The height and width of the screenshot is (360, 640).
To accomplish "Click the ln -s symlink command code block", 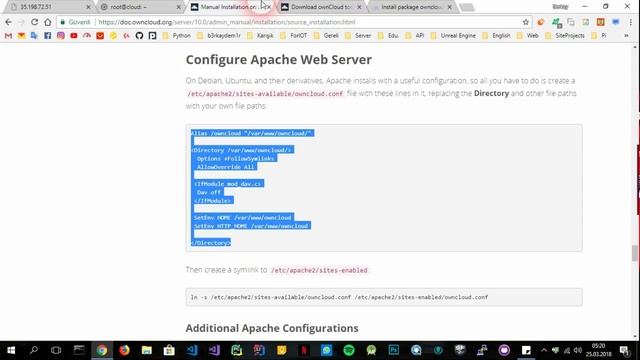I will 384,297.
